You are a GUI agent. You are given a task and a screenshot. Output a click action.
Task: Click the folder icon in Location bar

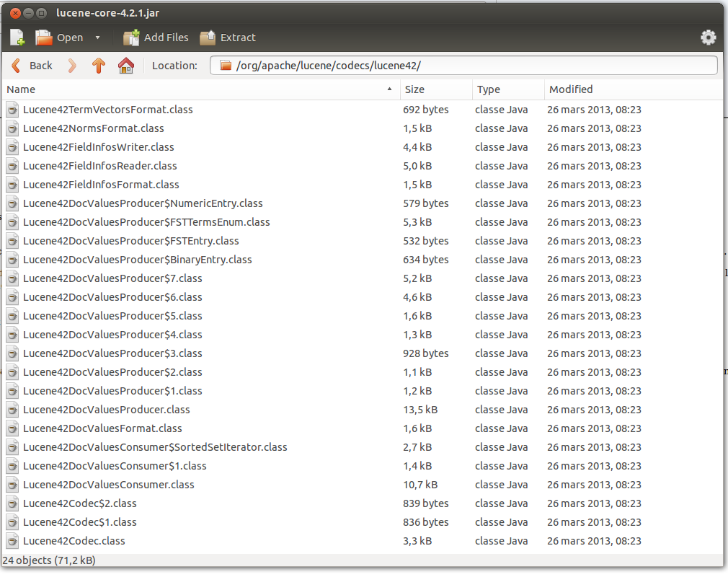tap(226, 66)
